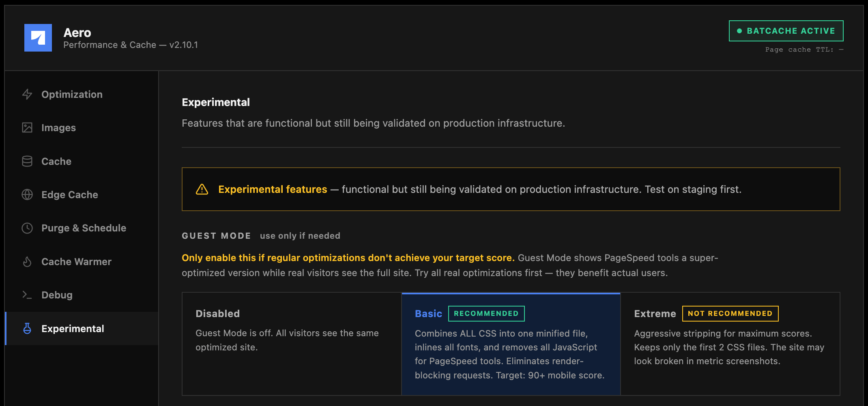The width and height of the screenshot is (868, 406).
Task: Select the Basic Guest Mode card
Action: pyautogui.click(x=511, y=343)
